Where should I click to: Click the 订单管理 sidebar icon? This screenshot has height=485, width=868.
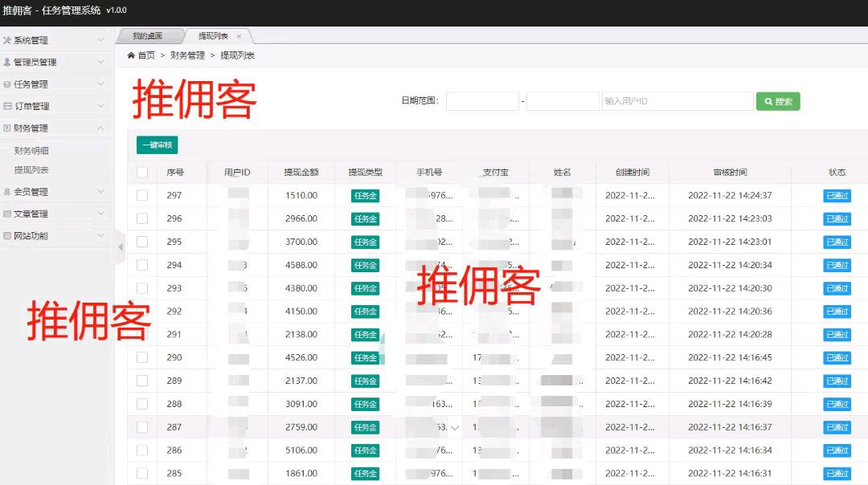pyautogui.click(x=7, y=106)
